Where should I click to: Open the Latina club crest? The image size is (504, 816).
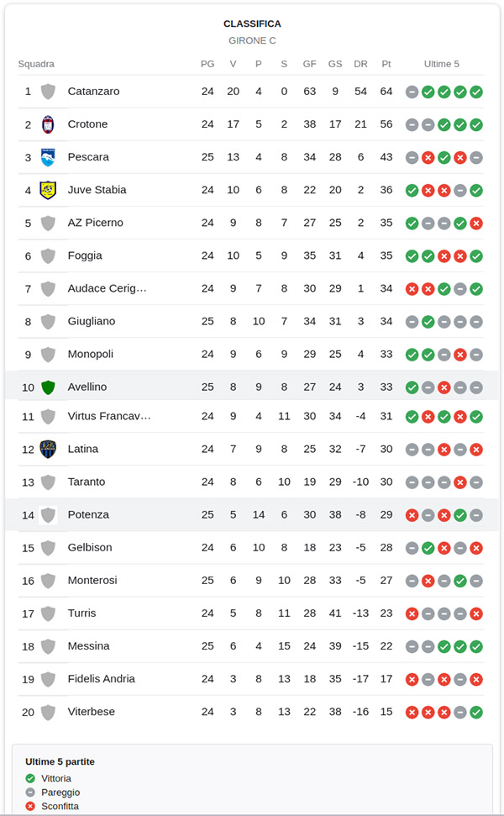[48, 449]
